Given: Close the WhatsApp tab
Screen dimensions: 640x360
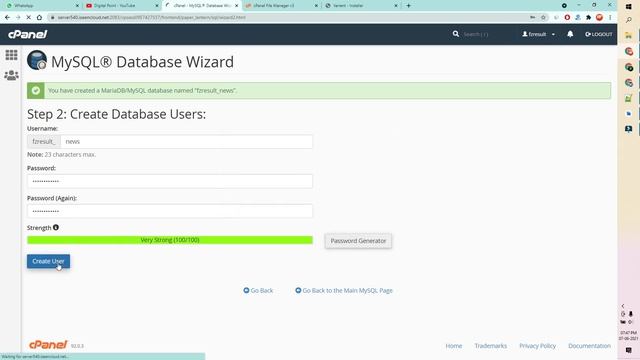Looking at the screenshot, I should click(x=77, y=6).
